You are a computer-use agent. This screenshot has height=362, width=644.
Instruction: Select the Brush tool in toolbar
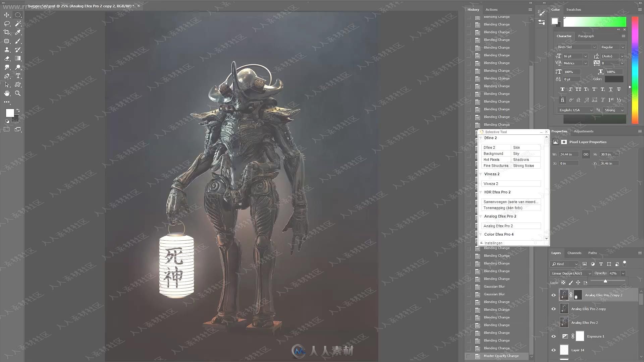tap(18, 41)
